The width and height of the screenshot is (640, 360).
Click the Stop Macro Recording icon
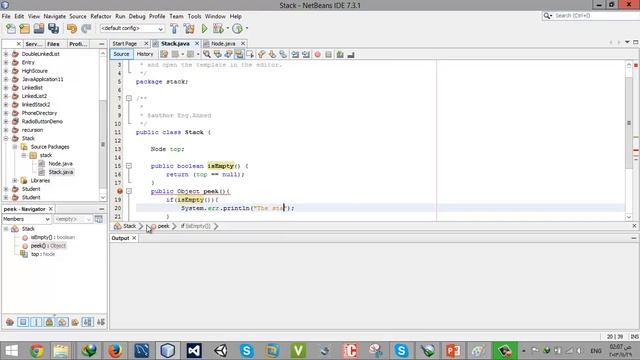pyautogui.click(x=329, y=54)
